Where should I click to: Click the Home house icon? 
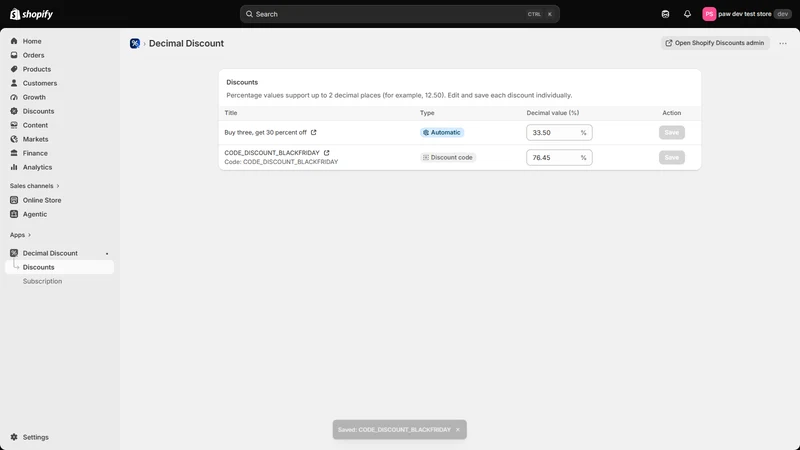tap(14, 41)
